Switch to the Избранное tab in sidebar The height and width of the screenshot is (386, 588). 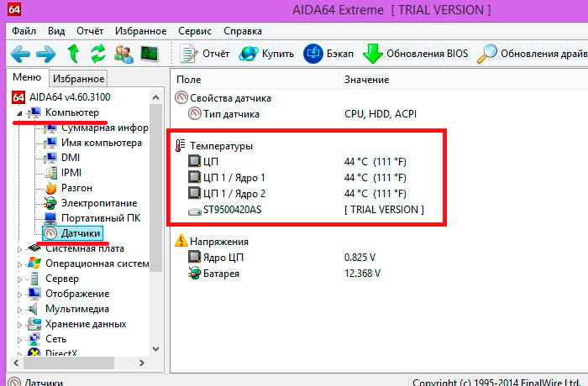pyautogui.click(x=78, y=79)
